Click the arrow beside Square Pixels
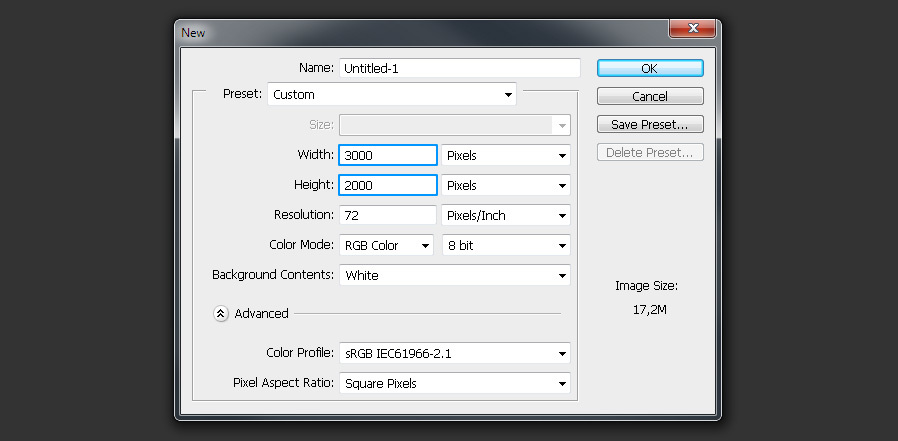The height and width of the screenshot is (441, 898). coord(562,384)
